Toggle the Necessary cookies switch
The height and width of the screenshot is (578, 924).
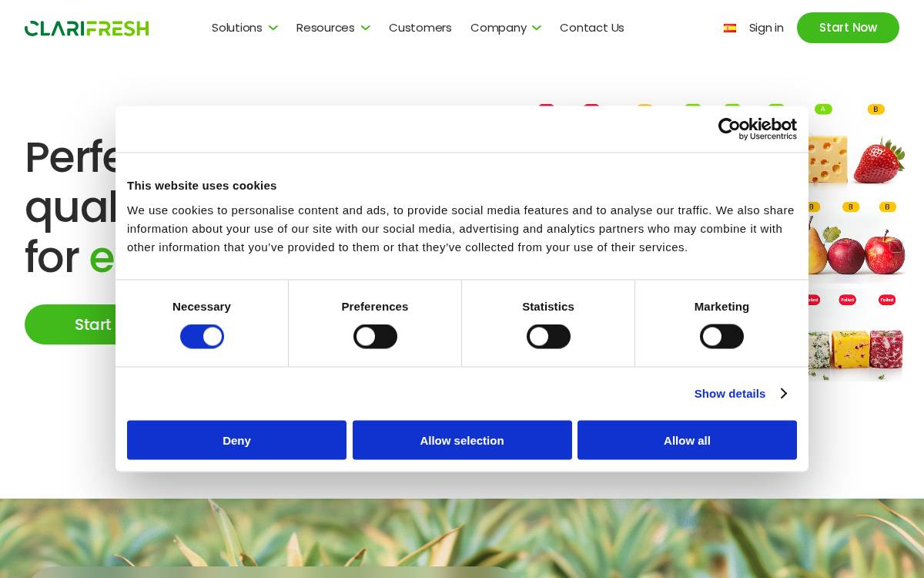coord(202,337)
